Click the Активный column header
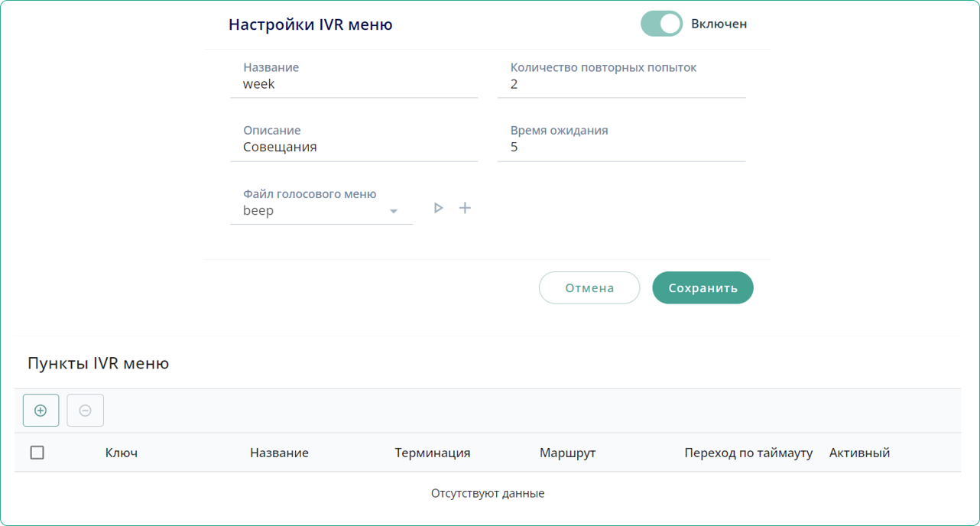The width and height of the screenshot is (980, 526). (859, 453)
